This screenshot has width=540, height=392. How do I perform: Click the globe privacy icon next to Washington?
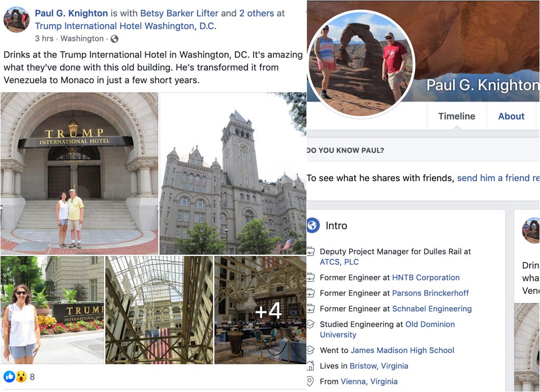coord(114,39)
